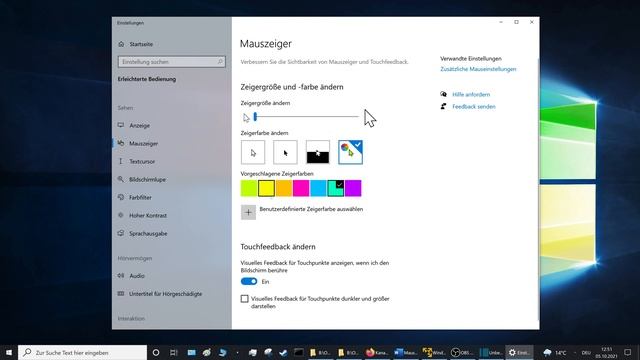This screenshot has width=640, height=360.
Task: Pick the turquoise pointer color
Action: tap(336, 188)
